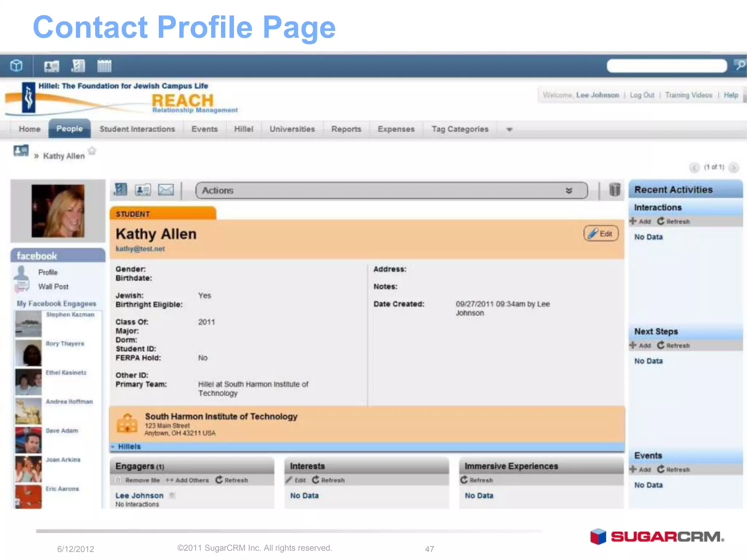Open Ethel Kasinetz engagee
The height and width of the screenshot is (560, 747).
point(66,373)
